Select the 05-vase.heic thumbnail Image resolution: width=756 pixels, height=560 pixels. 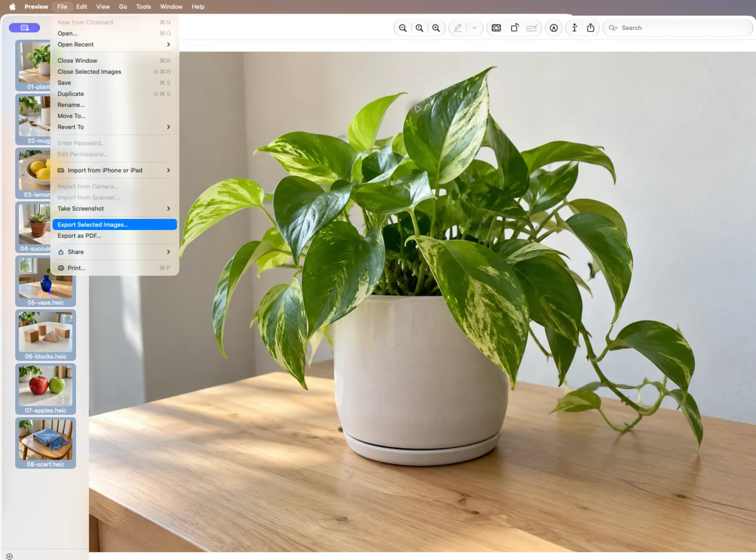[x=45, y=281]
